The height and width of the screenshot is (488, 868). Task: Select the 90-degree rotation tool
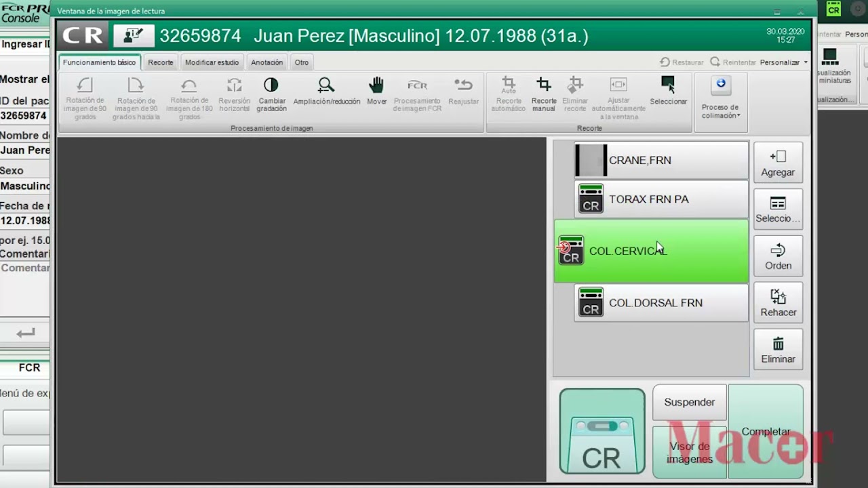click(85, 98)
